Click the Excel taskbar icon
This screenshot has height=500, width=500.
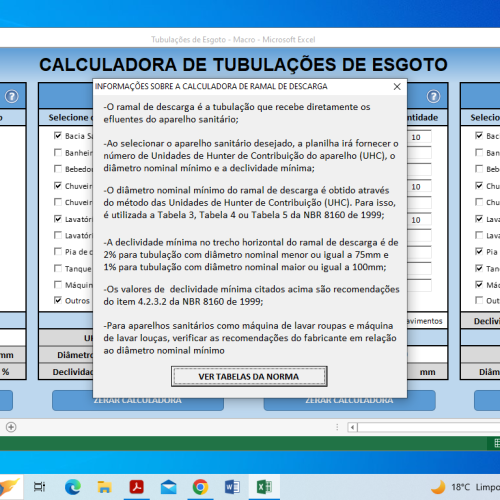[264, 487]
